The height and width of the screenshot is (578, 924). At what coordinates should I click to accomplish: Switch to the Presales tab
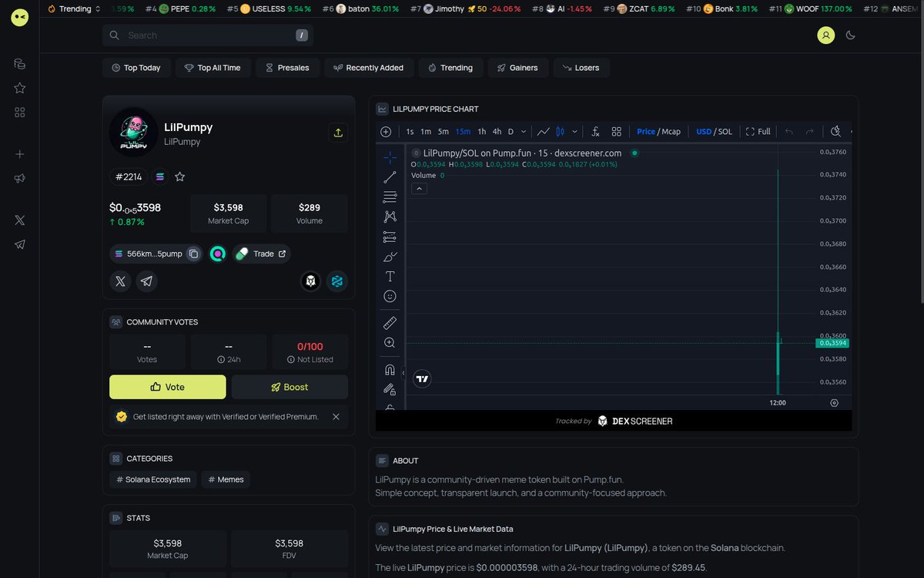[287, 68]
